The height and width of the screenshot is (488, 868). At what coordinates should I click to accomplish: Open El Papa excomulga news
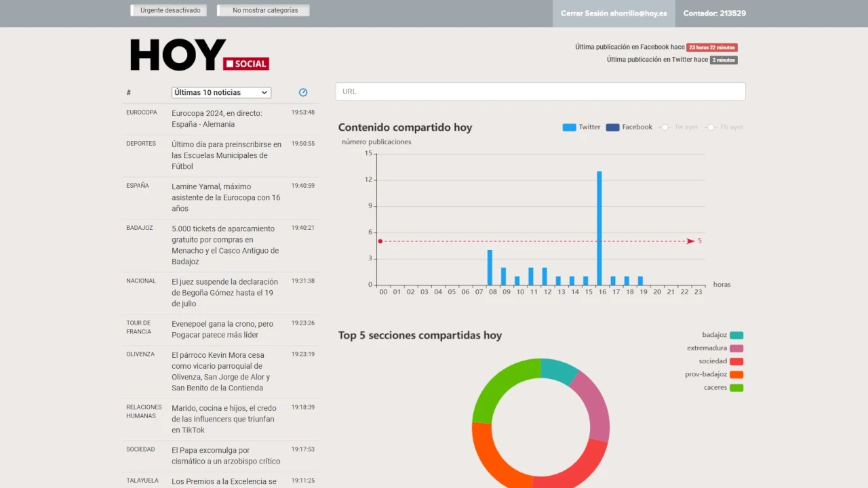[226, 455]
